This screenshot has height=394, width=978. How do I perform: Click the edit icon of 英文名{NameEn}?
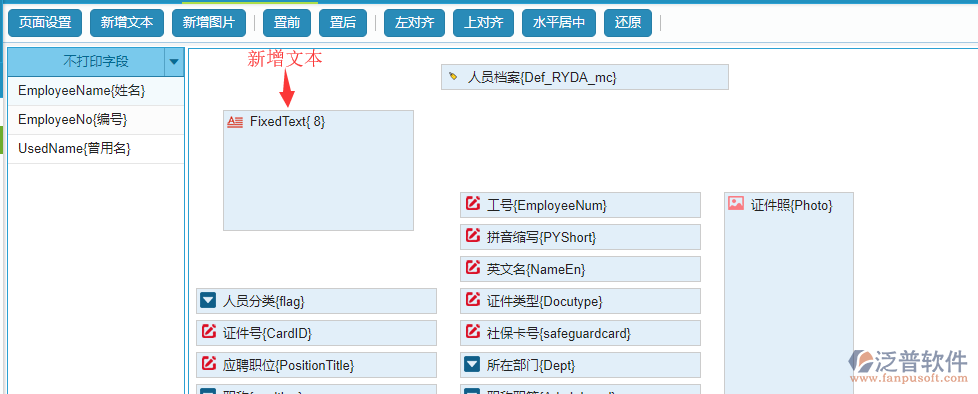(473, 268)
